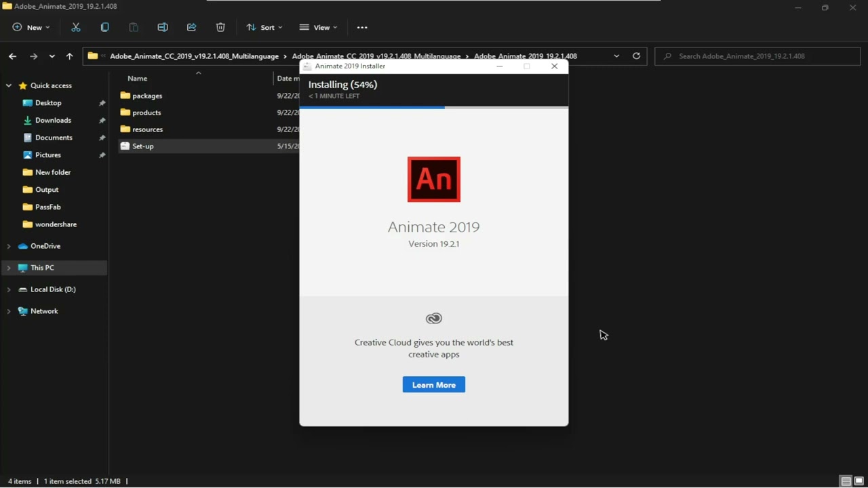Viewport: 868px width, 488px height.
Task: Open the View dropdown menu
Action: coord(318,27)
